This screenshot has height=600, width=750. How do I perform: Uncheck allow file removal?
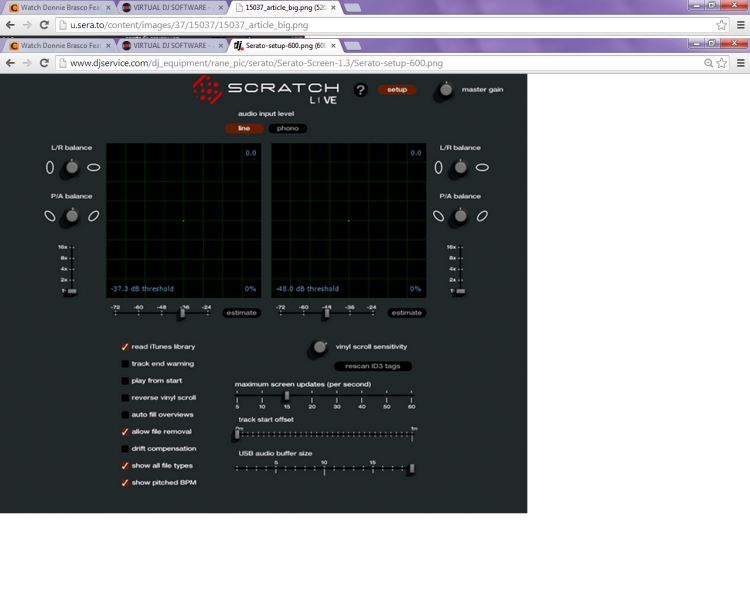click(125, 432)
